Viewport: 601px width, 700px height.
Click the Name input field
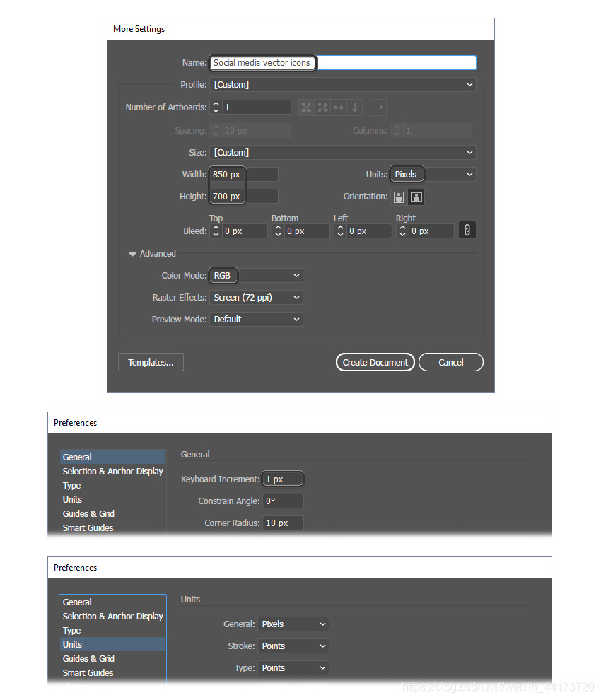click(x=342, y=62)
